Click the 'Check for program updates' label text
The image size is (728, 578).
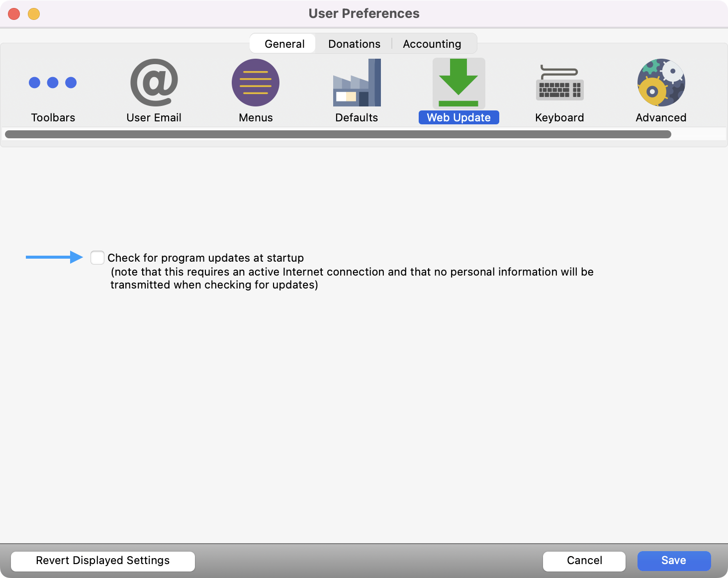point(205,258)
